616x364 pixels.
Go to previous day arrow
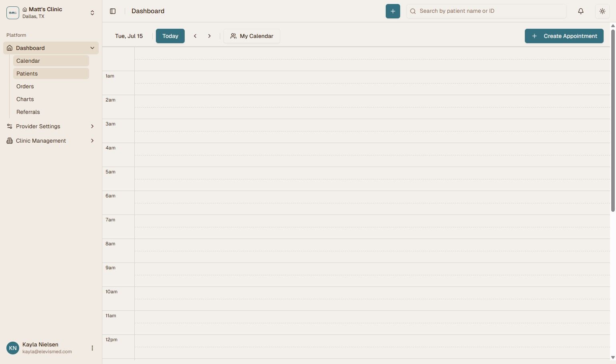[195, 36]
